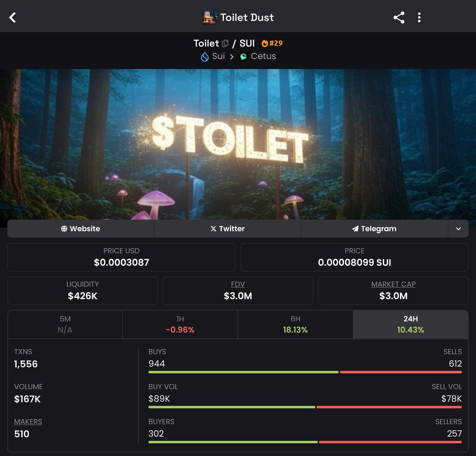Switch to the 1H timeframe tab
Screen dimensions: 476x456
click(180, 324)
